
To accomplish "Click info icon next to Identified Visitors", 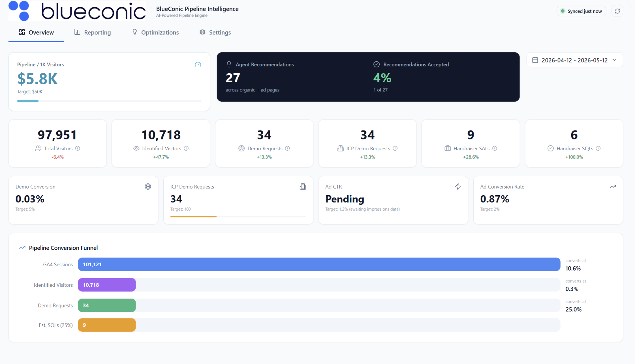I will (186, 148).
